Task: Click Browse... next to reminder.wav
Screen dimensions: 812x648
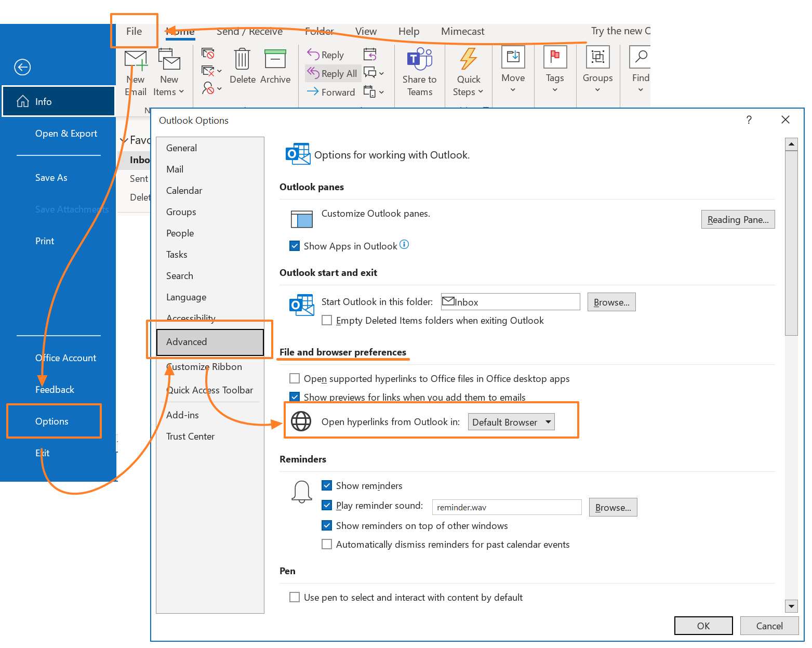Action: point(613,507)
